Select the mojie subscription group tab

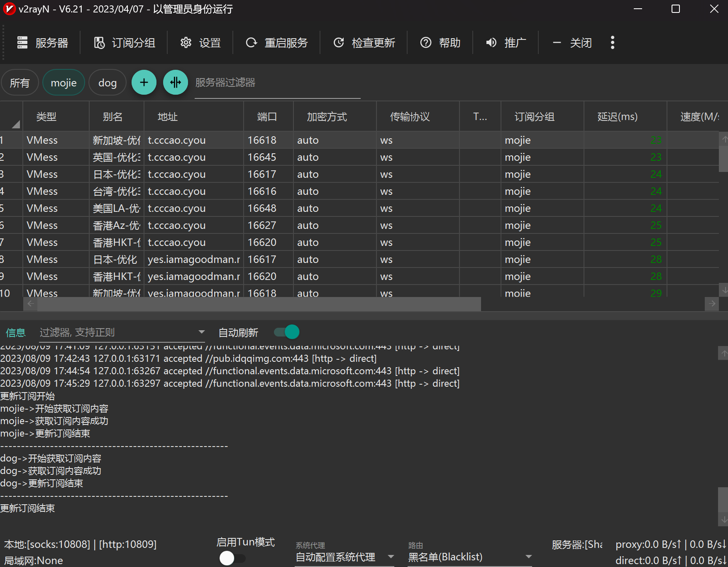64,83
